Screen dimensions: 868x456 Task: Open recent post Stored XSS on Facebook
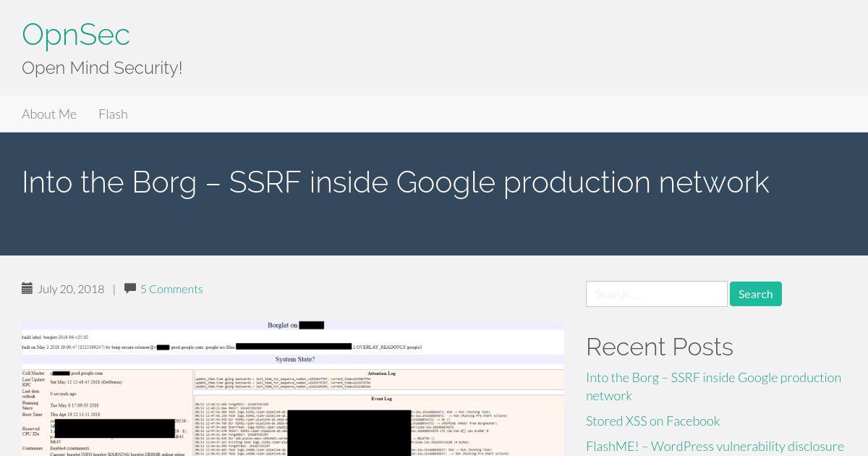[653, 421]
